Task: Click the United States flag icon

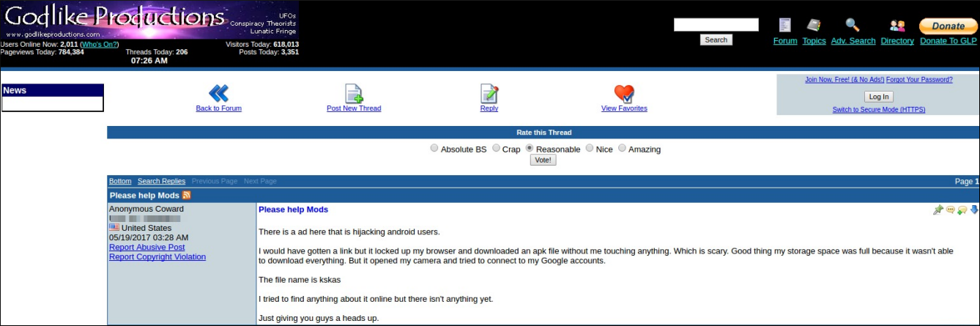Action: tap(114, 228)
